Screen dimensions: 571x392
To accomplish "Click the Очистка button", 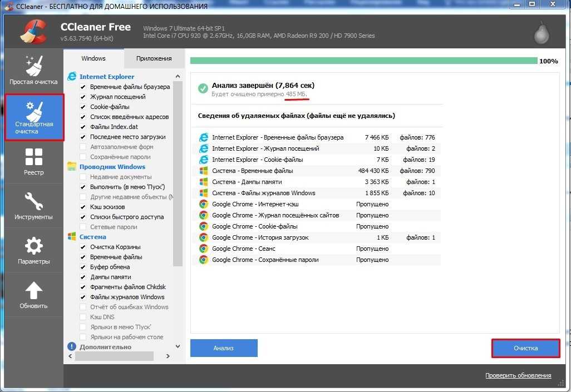I will click(525, 348).
